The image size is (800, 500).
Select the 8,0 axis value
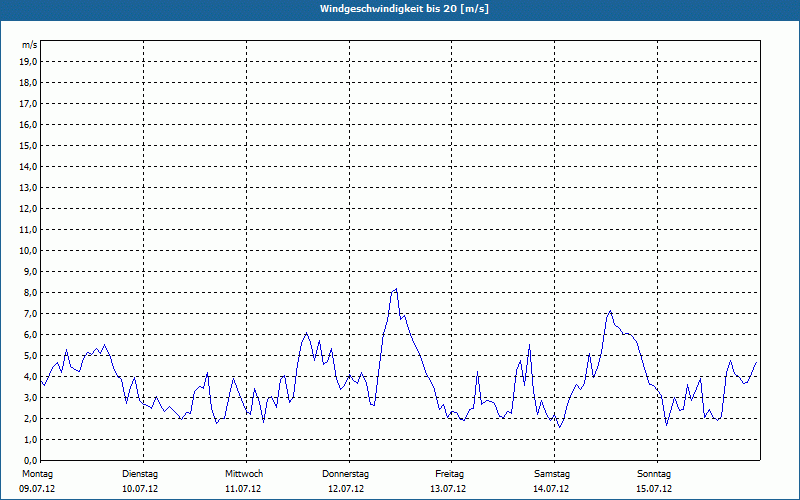pyautogui.click(x=31, y=292)
